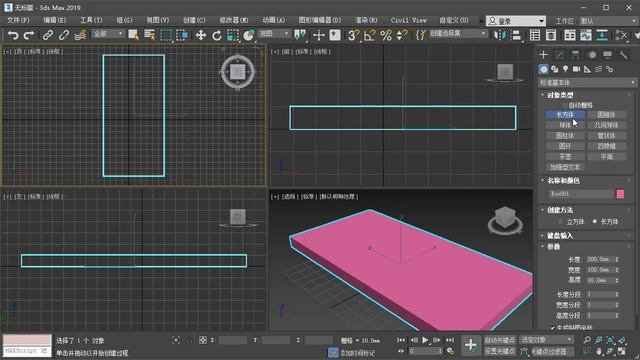Undo the last action
640x360 pixels.
pyautogui.click(x=13, y=35)
